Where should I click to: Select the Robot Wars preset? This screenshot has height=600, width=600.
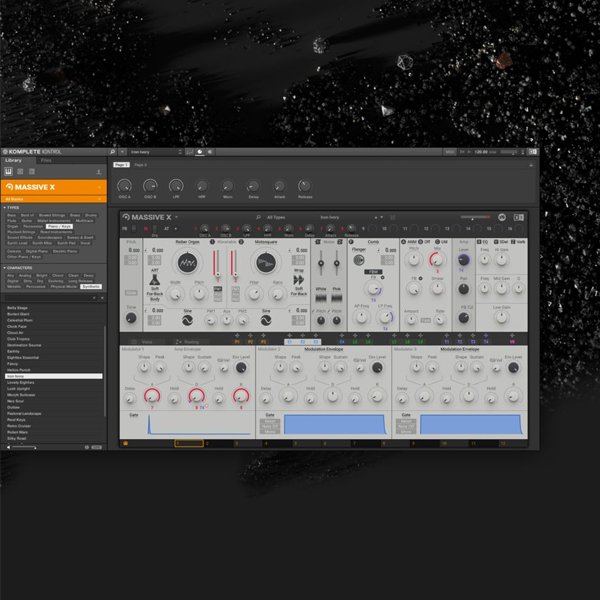54,432
